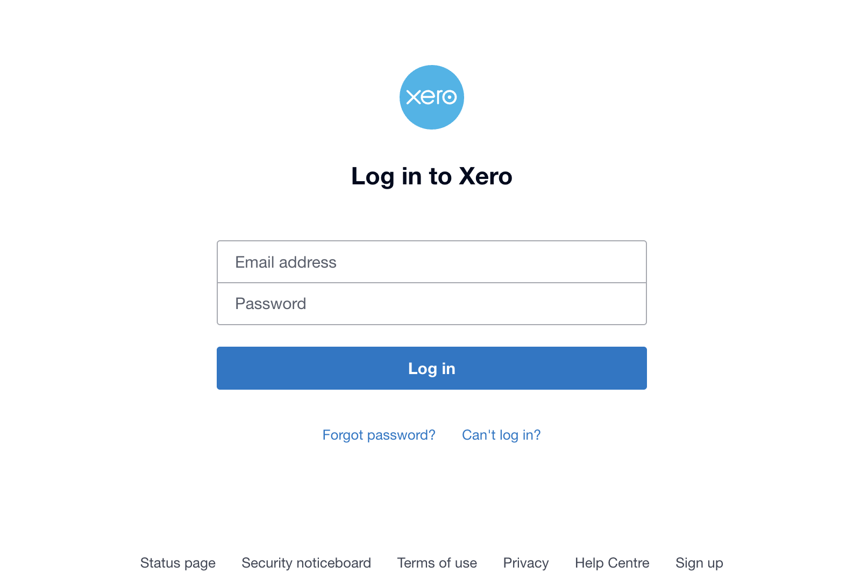The width and height of the screenshot is (868, 588).
Task: Click the Xero logo
Action: (x=431, y=97)
